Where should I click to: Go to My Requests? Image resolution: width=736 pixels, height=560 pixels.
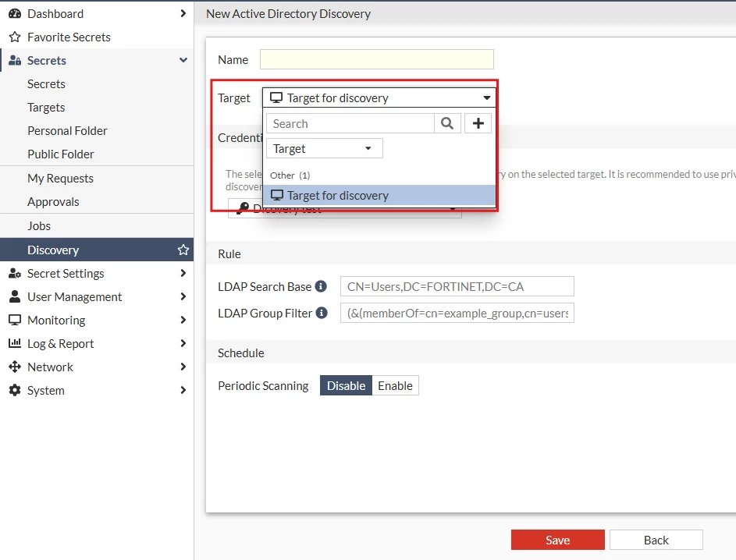pos(60,179)
